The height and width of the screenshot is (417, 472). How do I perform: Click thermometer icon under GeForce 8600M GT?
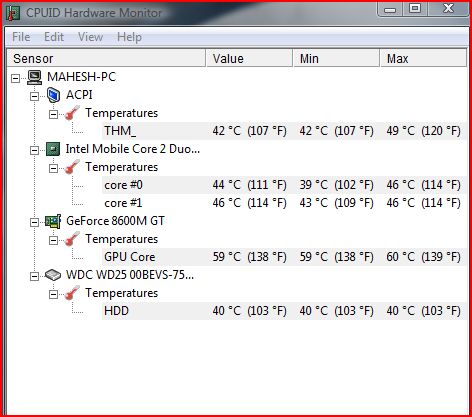click(72, 239)
